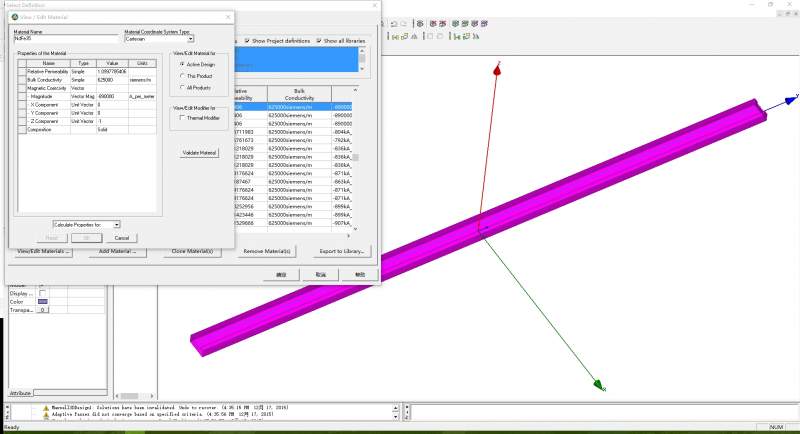The height and width of the screenshot is (434, 800).
Task: Close the Select Definition dialog
Action: (375, 5)
